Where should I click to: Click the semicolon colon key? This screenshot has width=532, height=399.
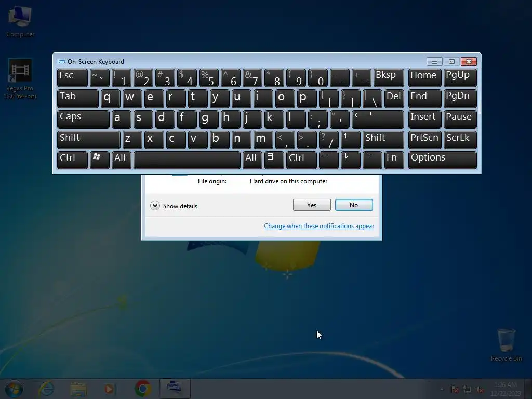click(317, 119)
